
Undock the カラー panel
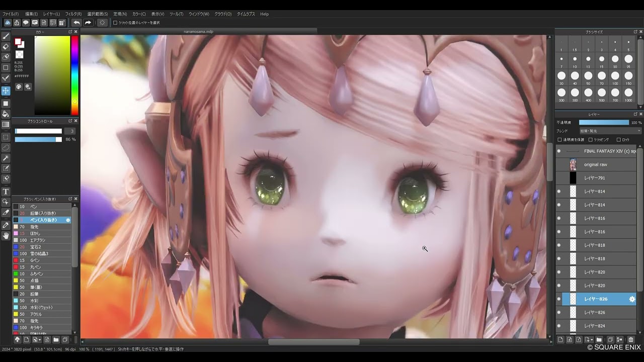click(70, 32)
